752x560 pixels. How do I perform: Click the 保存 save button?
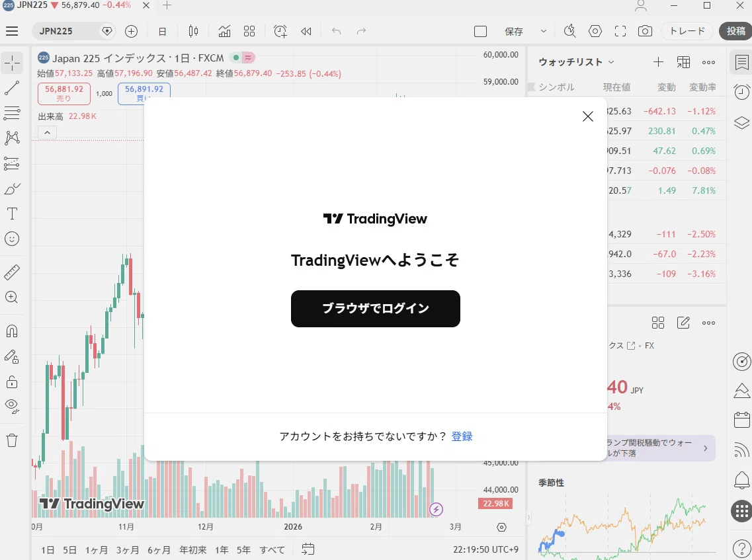[514, 31]
